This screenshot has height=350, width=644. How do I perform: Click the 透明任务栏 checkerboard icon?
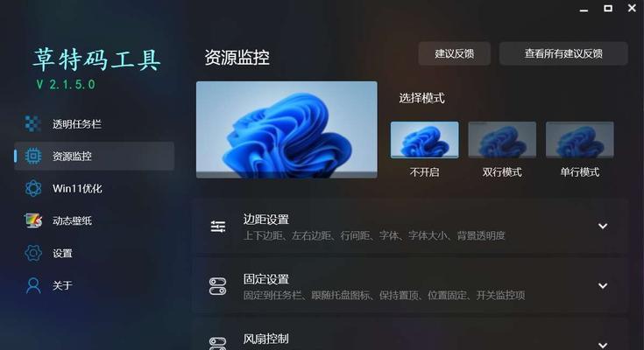[33, 123]
